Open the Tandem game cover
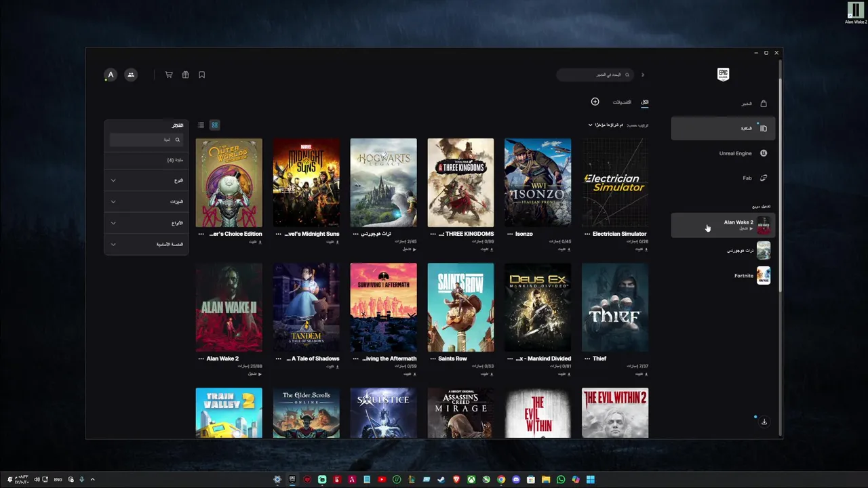The width and height of the screenshot is (868, 488). (x=307, y=308)
